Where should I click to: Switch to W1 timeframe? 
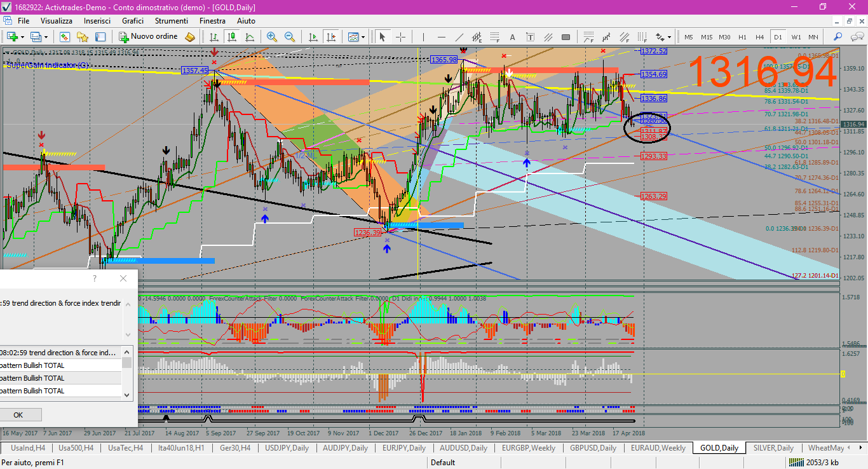click(796, 37)
